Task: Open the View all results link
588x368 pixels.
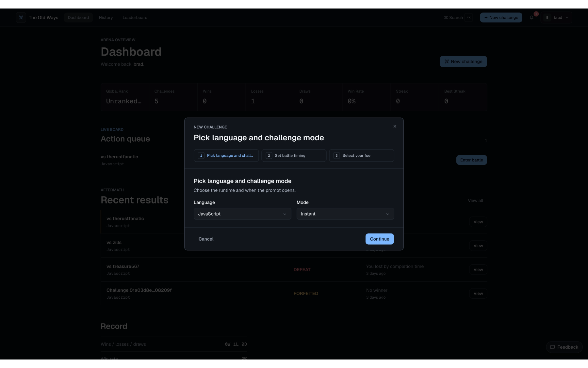Action: pos(475,201)
